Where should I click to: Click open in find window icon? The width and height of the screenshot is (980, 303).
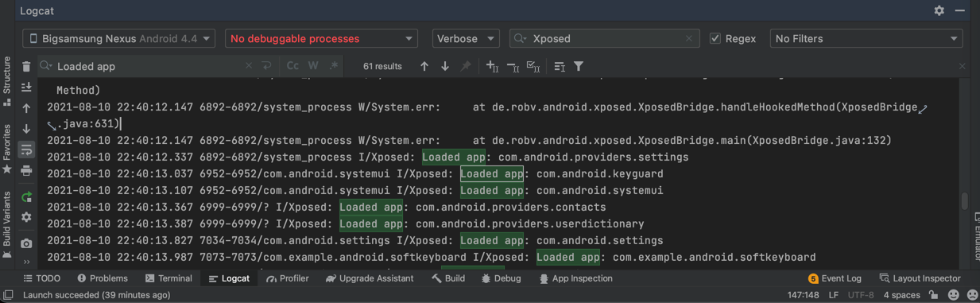pos(560,66)
